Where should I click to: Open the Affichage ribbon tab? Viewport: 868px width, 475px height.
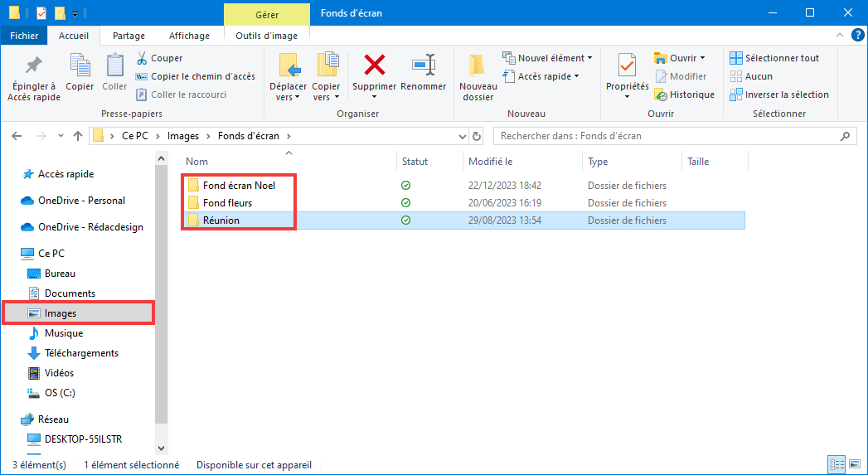(189, 36)
